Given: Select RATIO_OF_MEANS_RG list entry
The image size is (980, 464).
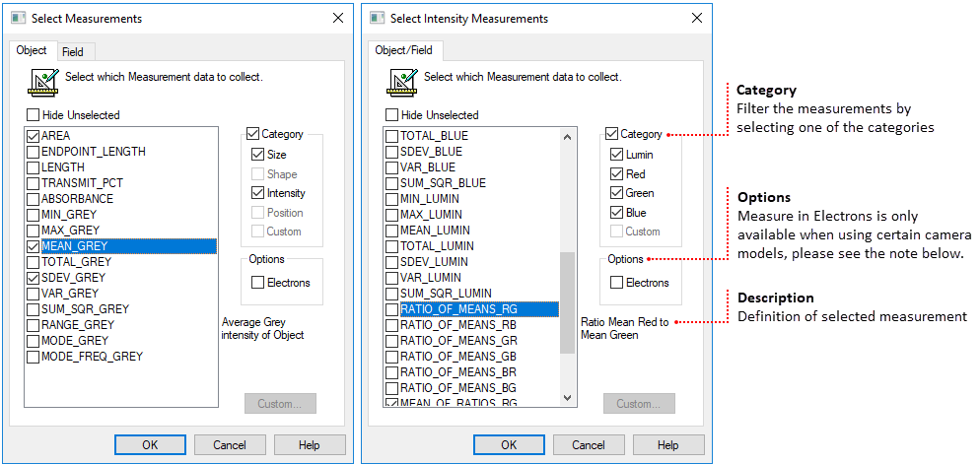Looking at the screenshot, I should coord(458,309).
